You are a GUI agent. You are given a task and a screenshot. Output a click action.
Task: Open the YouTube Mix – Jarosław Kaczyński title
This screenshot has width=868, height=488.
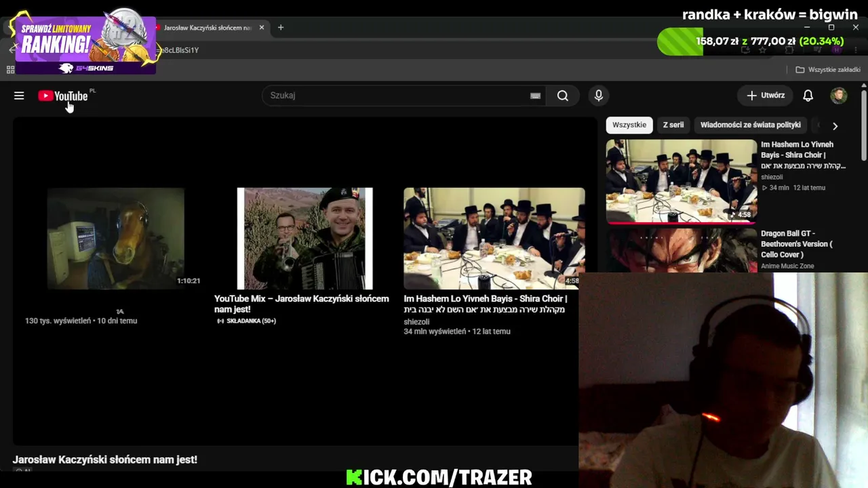click(x=302, y=304)
